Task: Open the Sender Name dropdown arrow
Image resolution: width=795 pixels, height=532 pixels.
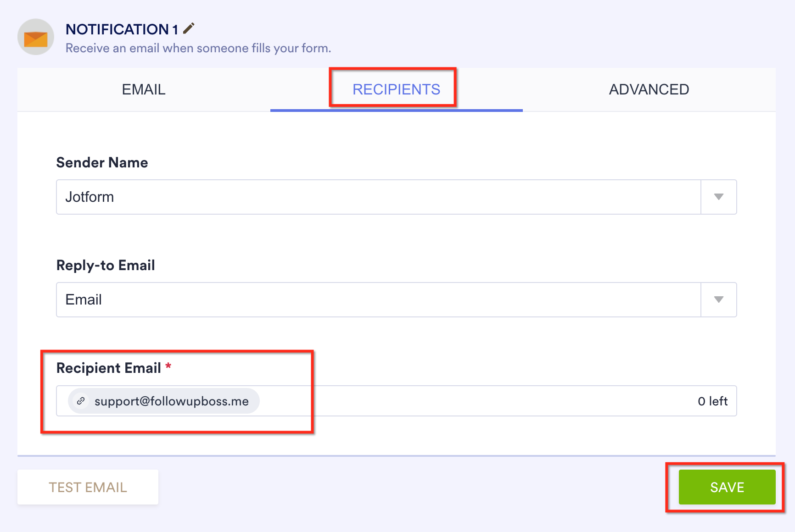Action: [719, 197]
